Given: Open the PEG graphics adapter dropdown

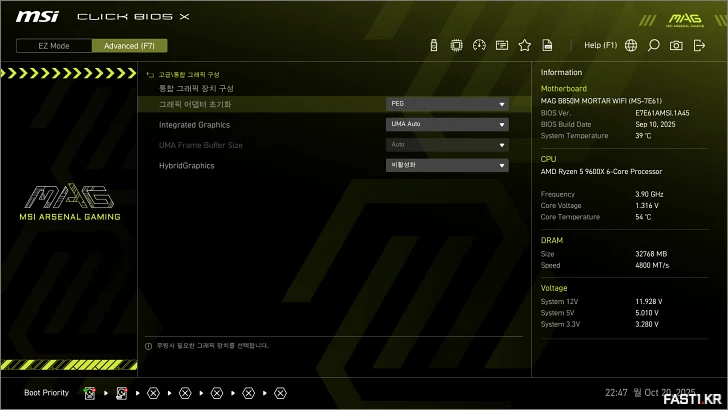Looking at the screenshot, I should coord(447,104).
